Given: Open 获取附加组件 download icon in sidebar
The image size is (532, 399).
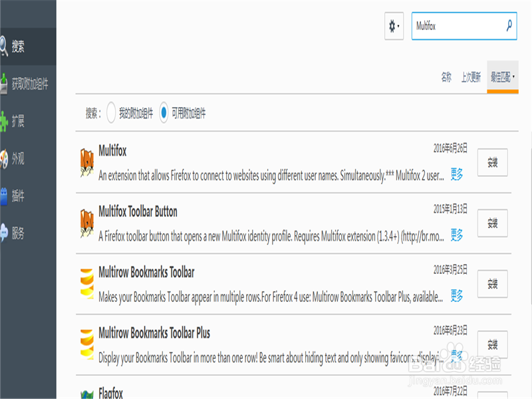Looking at the screenshot, I should [4, 84].
